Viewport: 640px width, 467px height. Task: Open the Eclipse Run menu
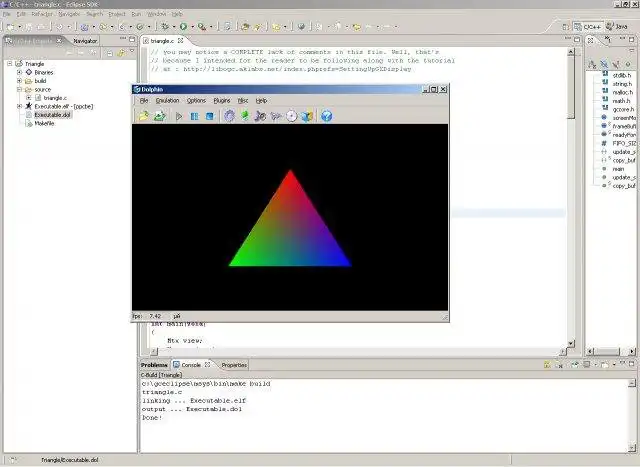[x=136, y=14]
